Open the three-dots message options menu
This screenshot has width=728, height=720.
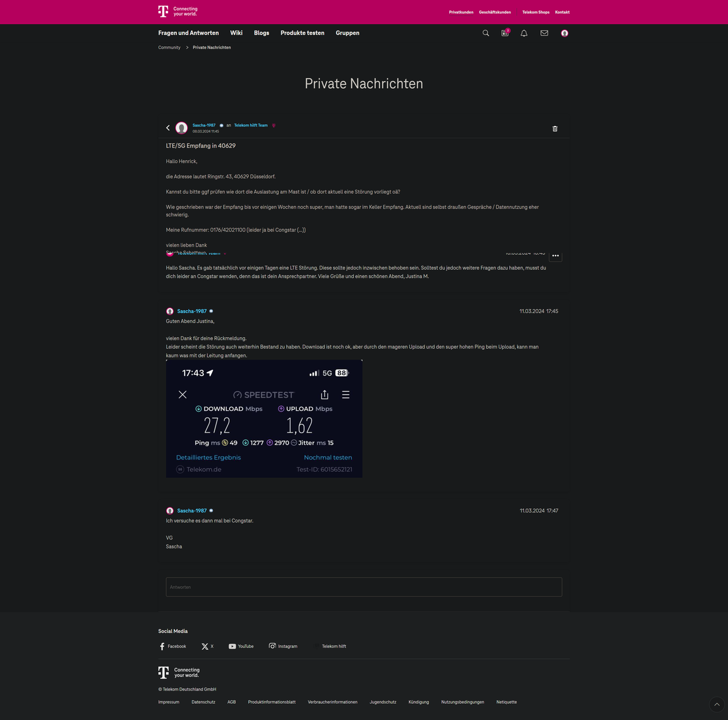[x=555, y=256]
